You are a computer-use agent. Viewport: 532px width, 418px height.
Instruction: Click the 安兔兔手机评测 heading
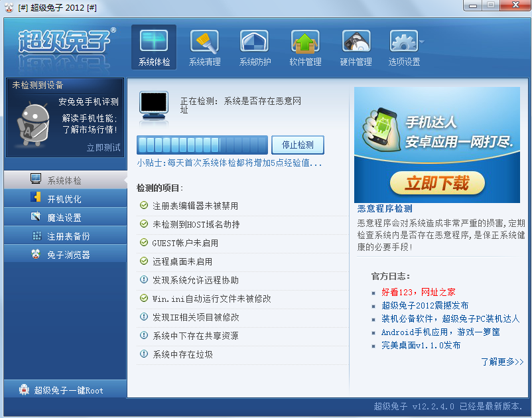[x=88, y=102]
